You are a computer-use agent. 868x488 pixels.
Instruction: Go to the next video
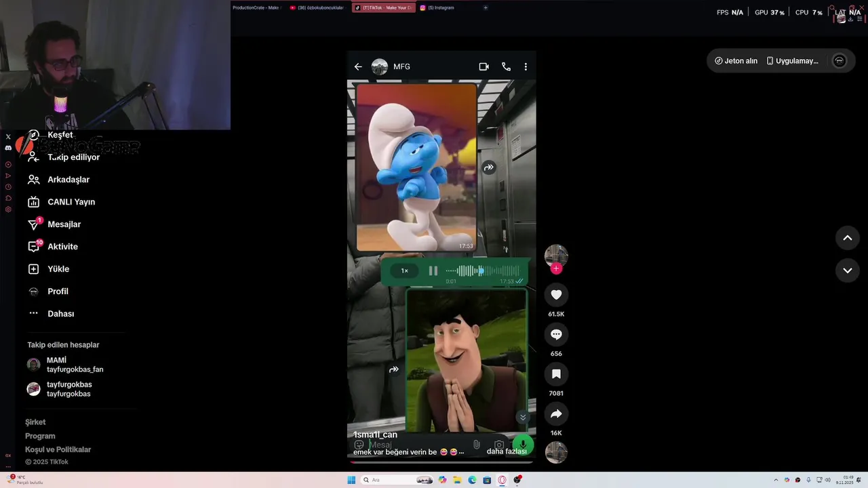pos(847,270)
